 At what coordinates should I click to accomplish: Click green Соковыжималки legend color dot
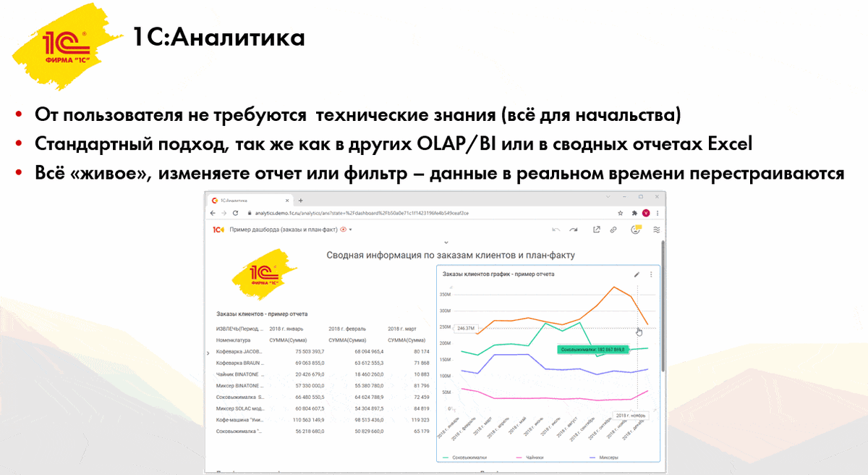pos(445,457)
